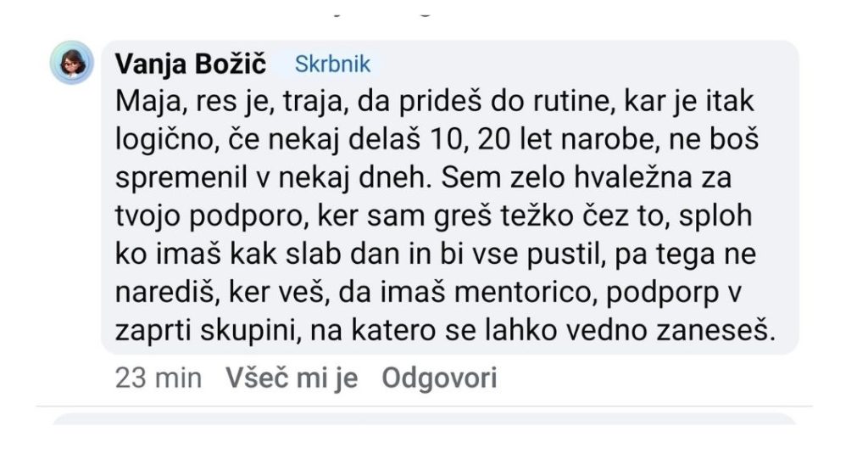
Task: Open the 23 min timestamp
Action: click(158, 378)
